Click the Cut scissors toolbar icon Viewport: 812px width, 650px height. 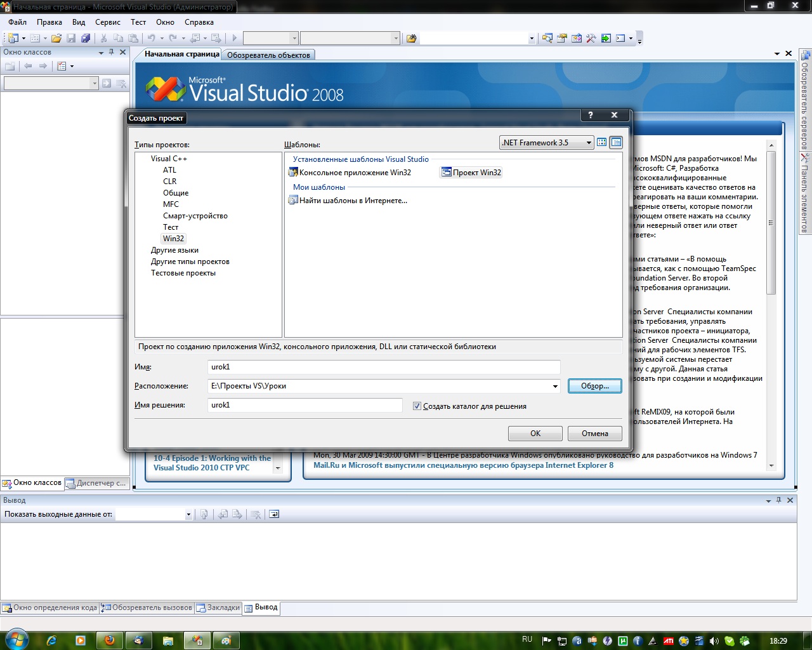pos(104,38)
